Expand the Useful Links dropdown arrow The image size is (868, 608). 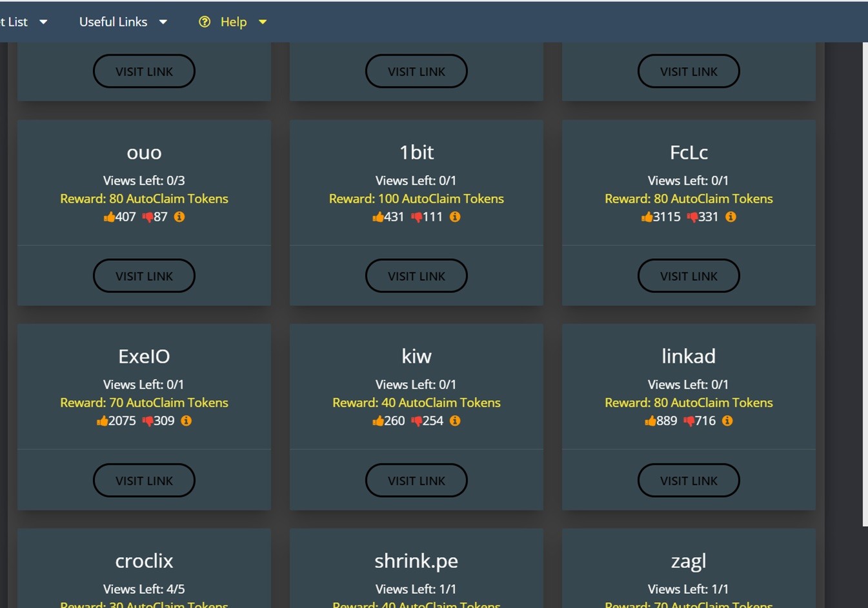(x=163, y=22)
